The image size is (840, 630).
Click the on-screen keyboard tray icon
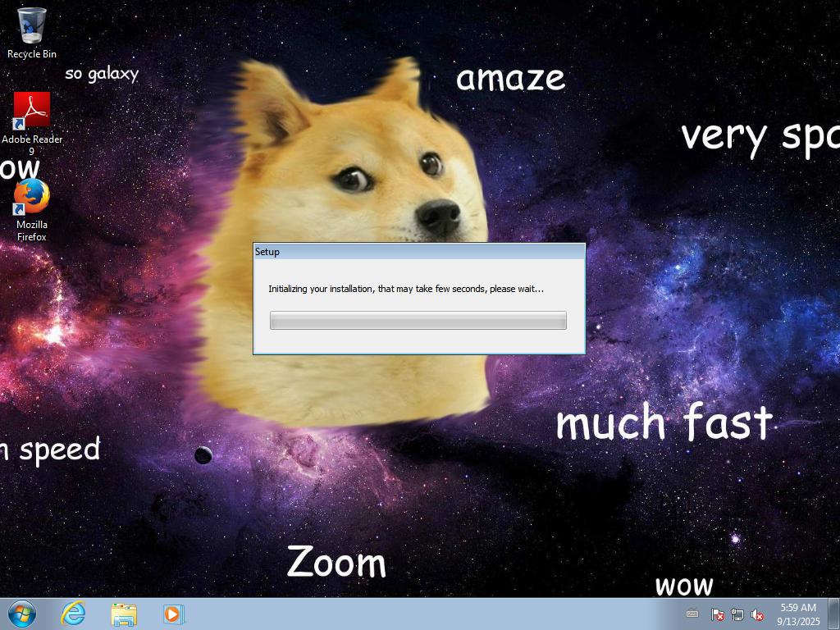692,614
